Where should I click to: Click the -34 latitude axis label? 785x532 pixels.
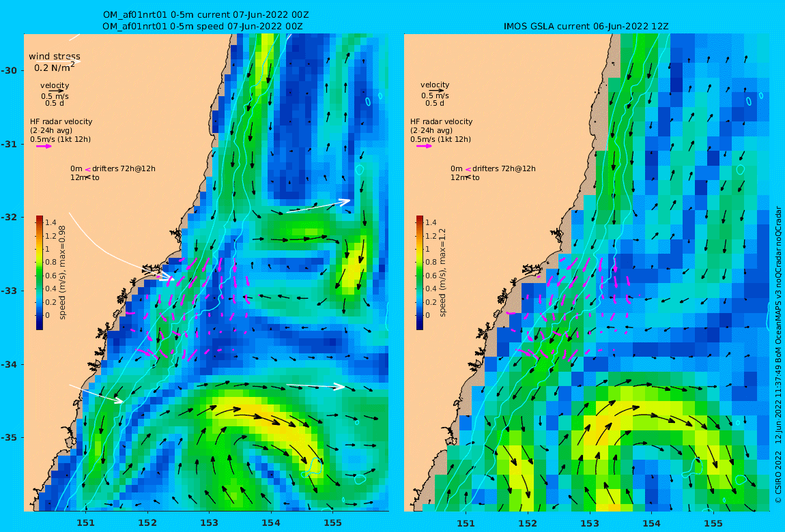8,364
